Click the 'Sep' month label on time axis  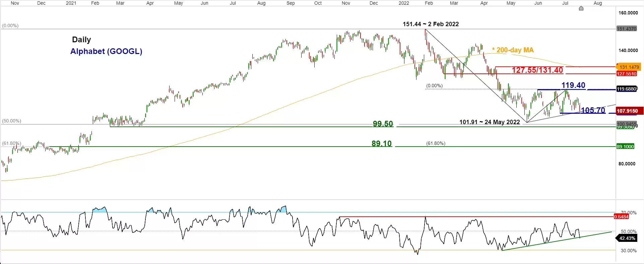(291, 3)
